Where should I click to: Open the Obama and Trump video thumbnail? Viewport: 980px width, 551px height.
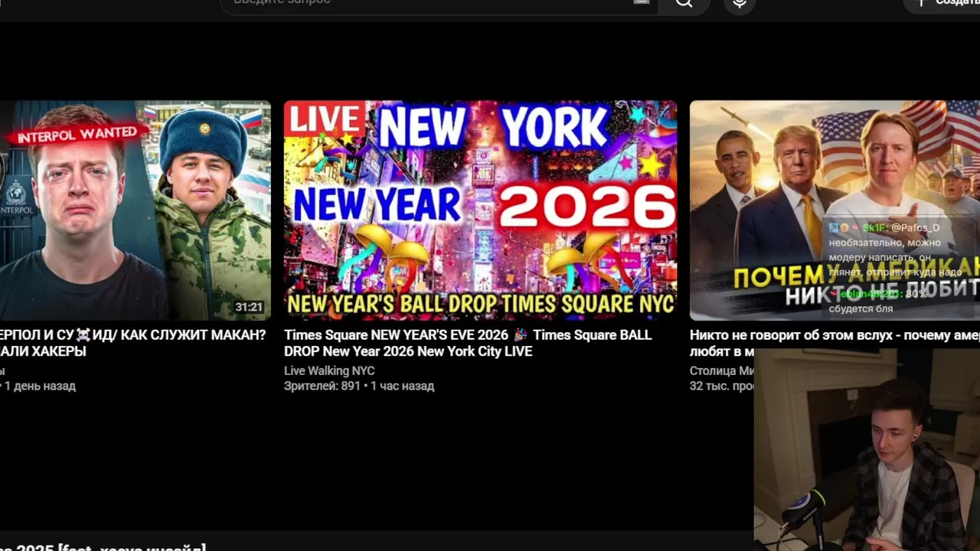(x=835, y=210)
